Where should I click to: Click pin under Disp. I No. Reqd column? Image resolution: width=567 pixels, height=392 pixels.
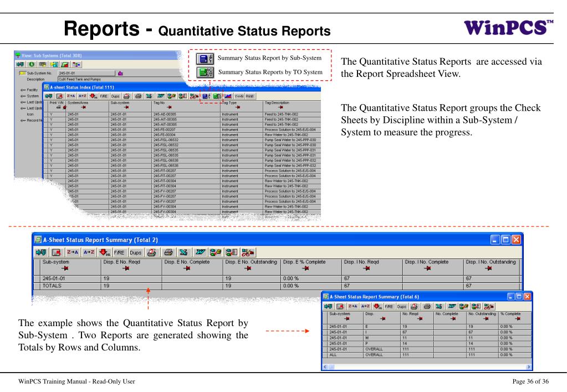tap(367, 268)
